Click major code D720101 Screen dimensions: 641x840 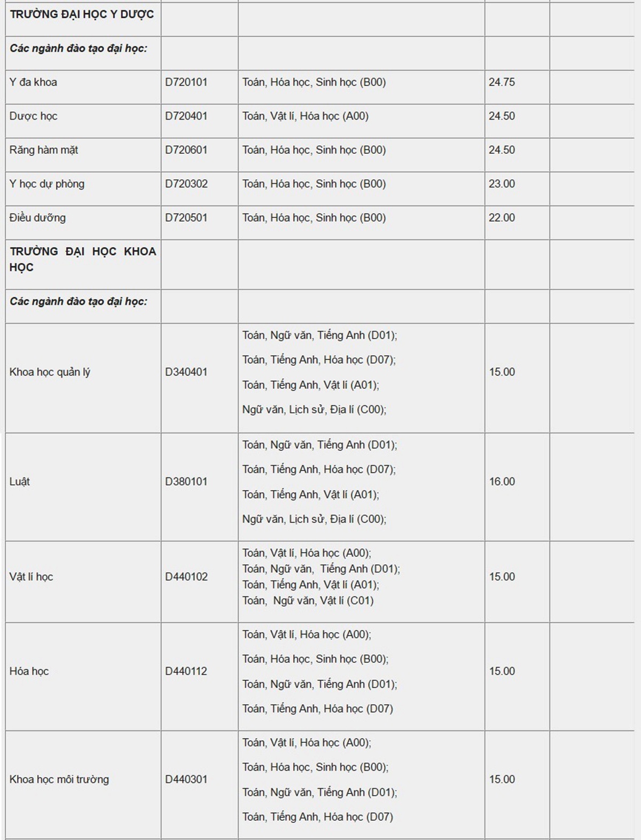(186, 82)
